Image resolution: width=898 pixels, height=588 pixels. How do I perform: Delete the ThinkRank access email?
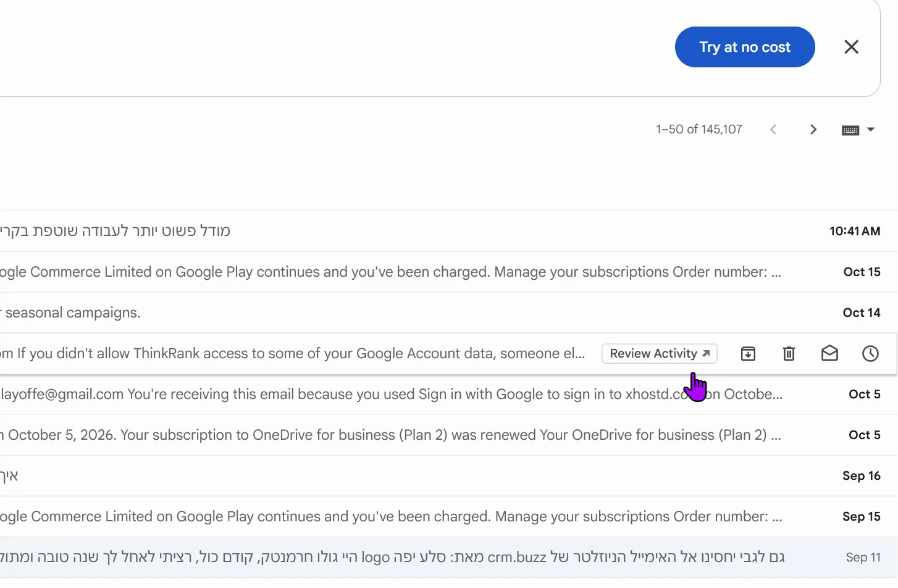789,353
